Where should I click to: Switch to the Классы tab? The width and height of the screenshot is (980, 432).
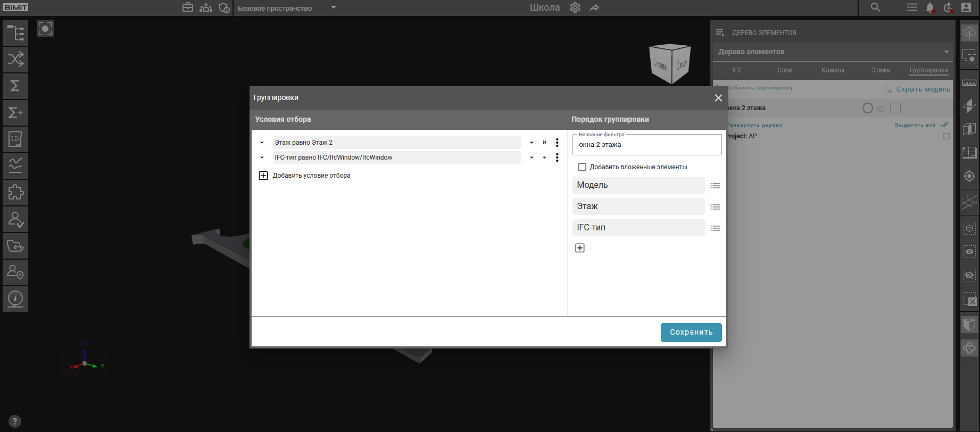click(833, 70)
